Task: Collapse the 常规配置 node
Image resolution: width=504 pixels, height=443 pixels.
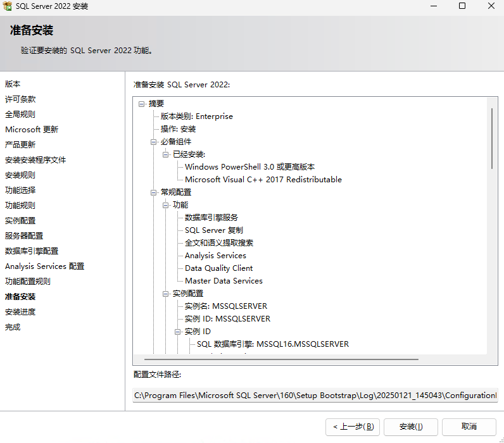Action: [154, 192]
